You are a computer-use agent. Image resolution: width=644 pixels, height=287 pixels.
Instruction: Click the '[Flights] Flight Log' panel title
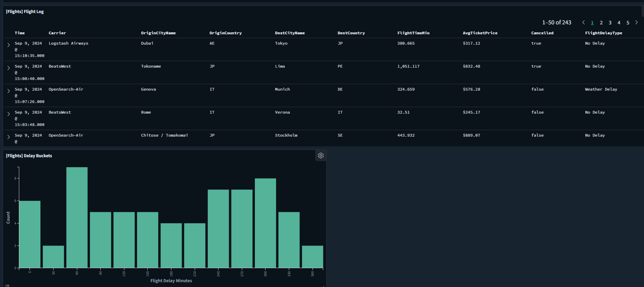25,12
